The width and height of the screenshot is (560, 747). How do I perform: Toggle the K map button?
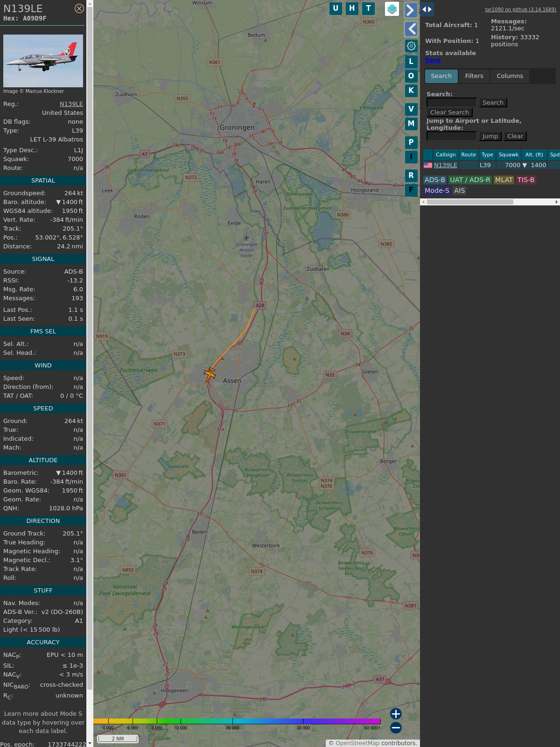pos(411,91)
